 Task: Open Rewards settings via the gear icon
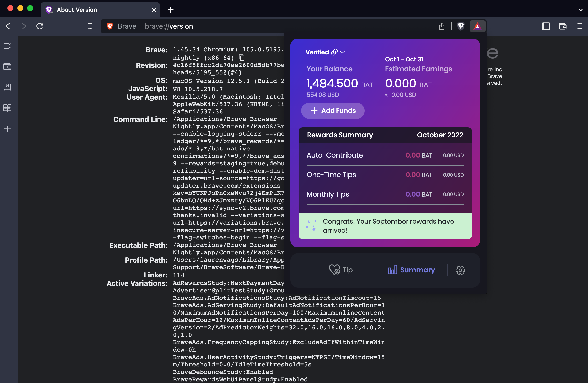(460, 270)
